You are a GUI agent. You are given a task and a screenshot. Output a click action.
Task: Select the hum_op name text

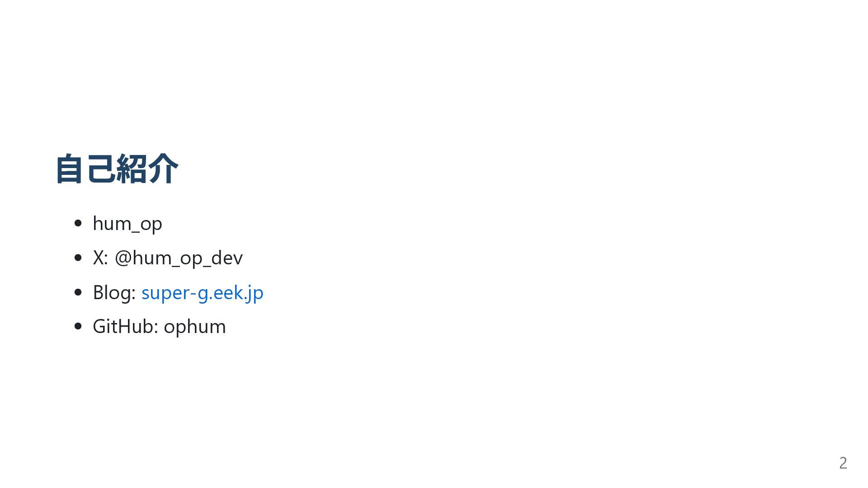point(127,224)
